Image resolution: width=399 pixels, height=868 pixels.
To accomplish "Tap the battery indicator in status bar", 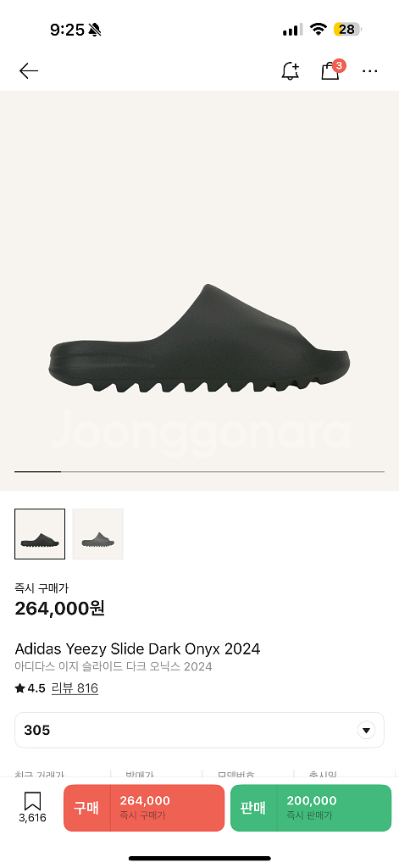I will click(x=347, y=30).
